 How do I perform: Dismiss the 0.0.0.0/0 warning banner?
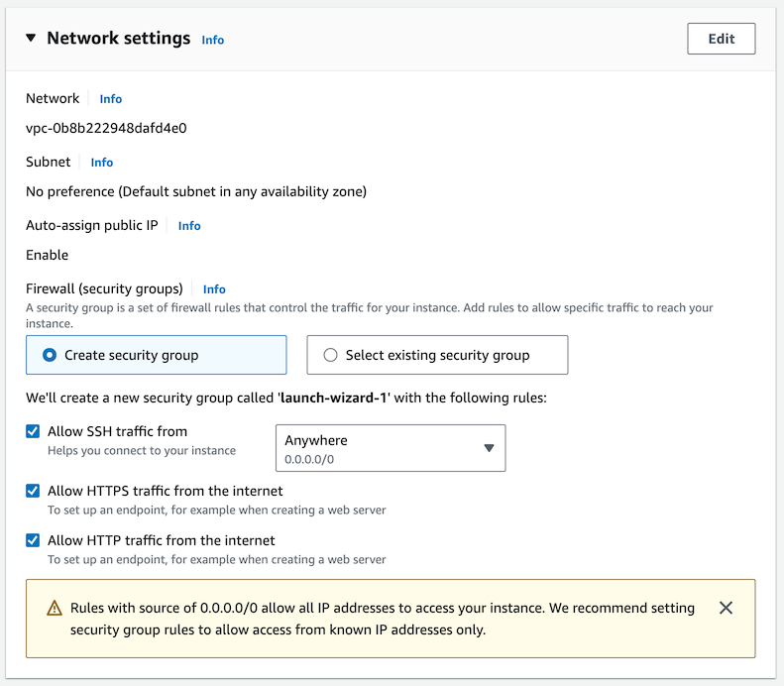(726, 608)
